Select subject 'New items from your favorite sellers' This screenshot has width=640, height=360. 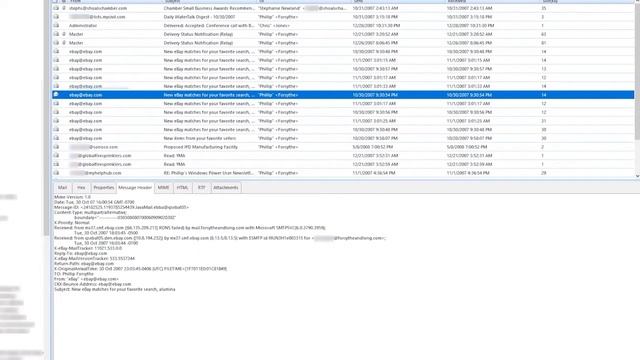click(200, 138)
